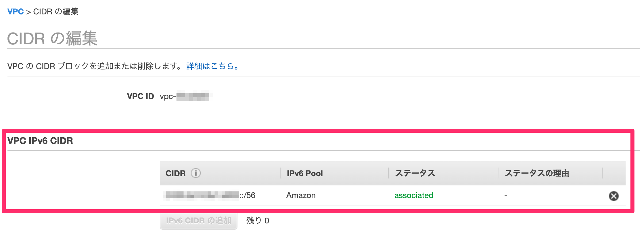Click the Amazon pool cell
The width and height of the screenshot is (644, 247).
pos(301,195)
